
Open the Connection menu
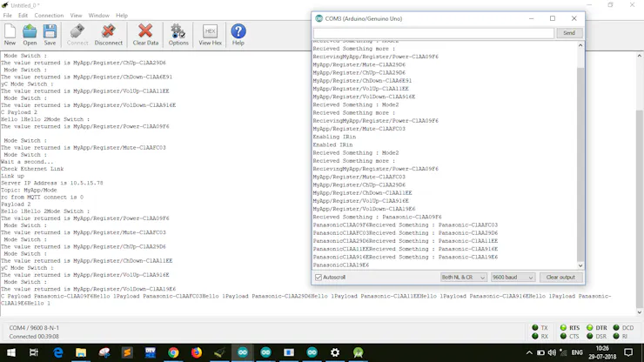click(49, 15)
